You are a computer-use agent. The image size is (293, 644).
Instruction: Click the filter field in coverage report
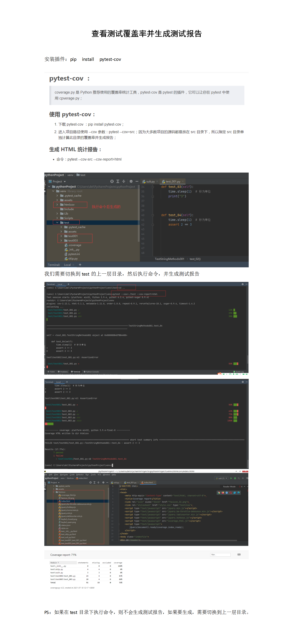point(220,555)
